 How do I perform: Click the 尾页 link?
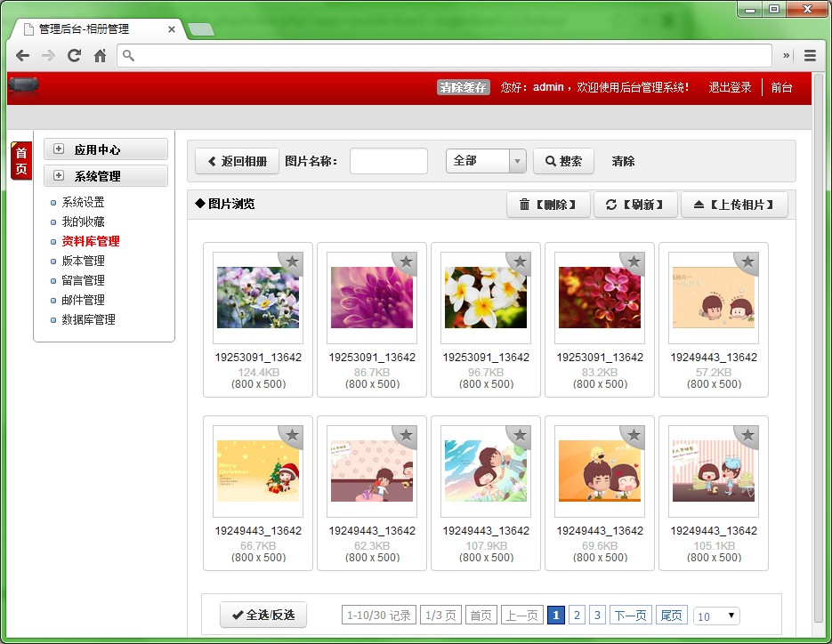672,615
